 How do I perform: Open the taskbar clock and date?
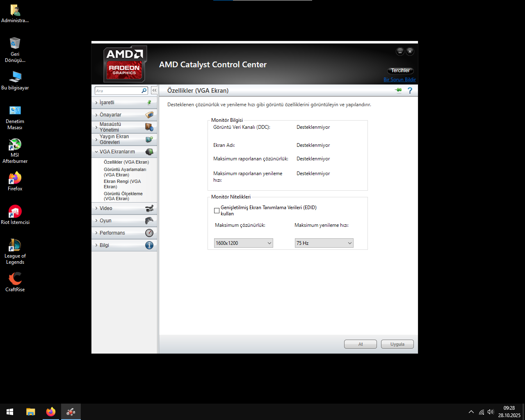click(509, 412)
